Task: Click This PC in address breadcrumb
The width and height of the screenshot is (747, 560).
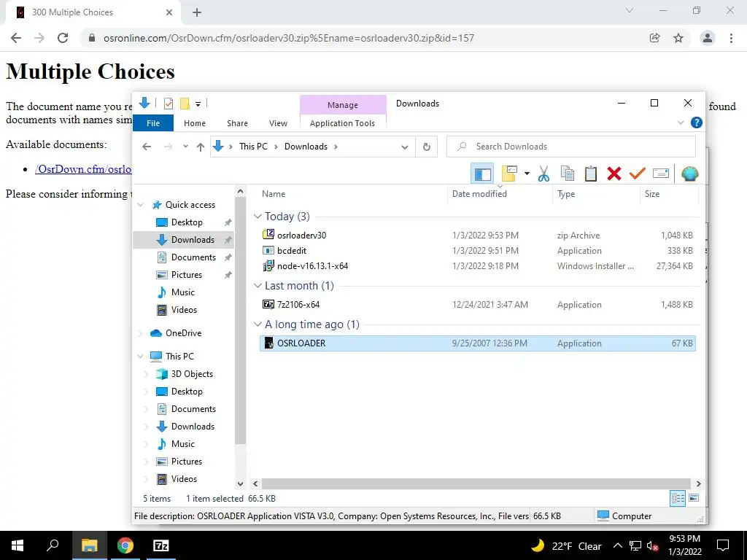Action: [x=253, y=147]
